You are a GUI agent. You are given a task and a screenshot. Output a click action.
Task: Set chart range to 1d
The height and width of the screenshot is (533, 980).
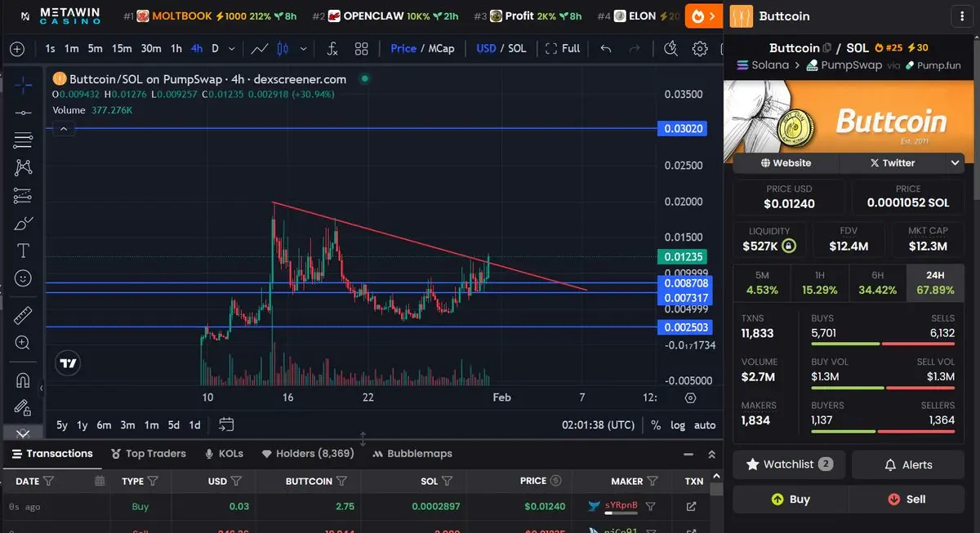point(194,424)
